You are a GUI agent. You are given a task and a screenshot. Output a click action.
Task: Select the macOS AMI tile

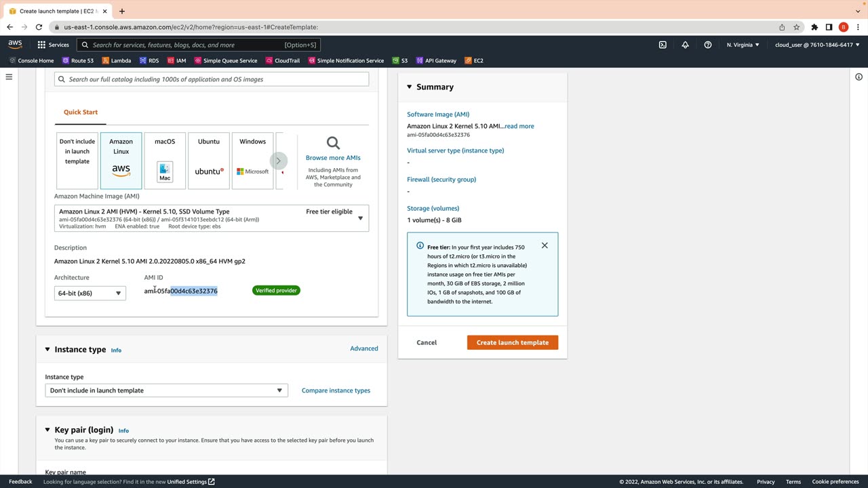165,161
